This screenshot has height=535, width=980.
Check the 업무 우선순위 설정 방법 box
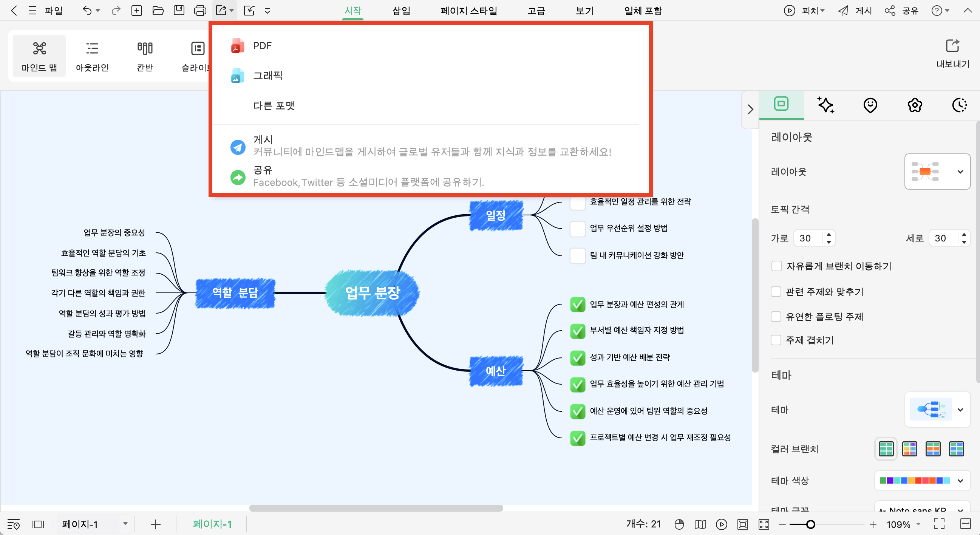coord(578,229)
